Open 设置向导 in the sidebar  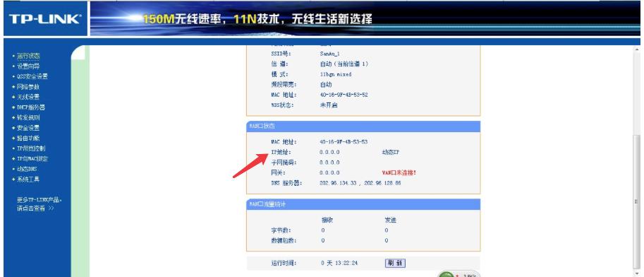pyautogui.click(x=28, y=66)
